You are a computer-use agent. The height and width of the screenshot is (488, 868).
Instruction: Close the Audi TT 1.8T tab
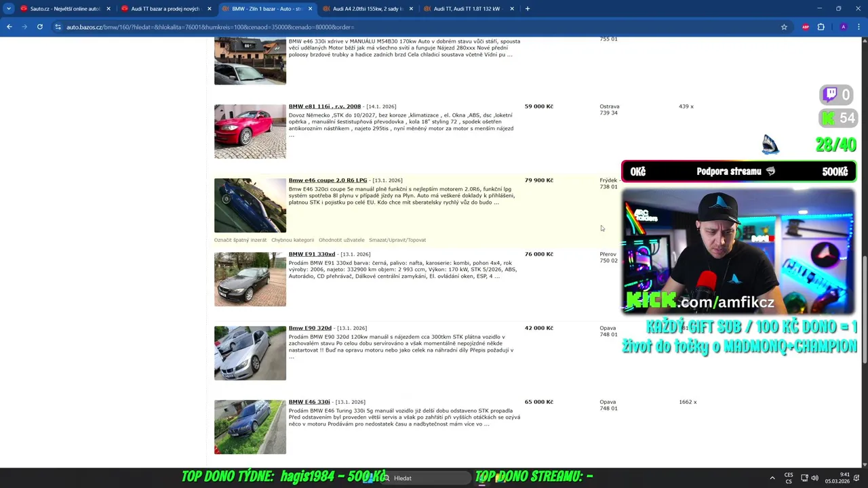[x=511, y=9]
